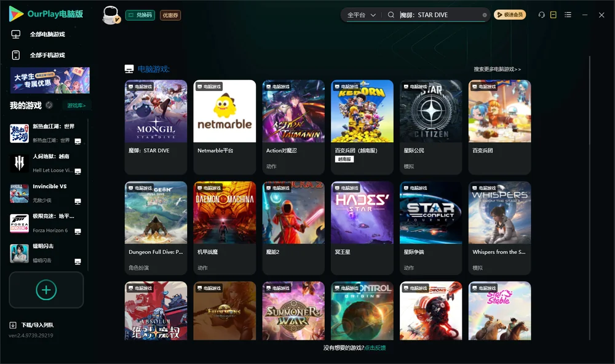Open Whispers from the S... card
The image size is (615, 364).
[499, 228]
